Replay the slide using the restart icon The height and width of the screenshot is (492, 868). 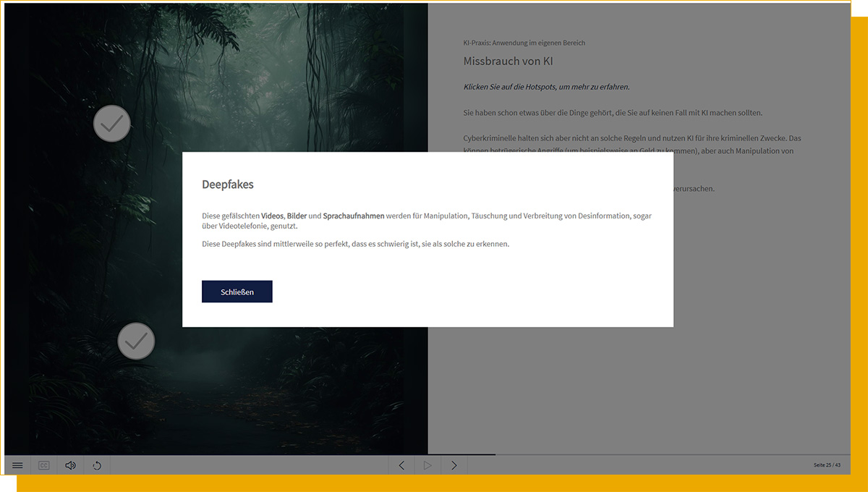point(97,465)
